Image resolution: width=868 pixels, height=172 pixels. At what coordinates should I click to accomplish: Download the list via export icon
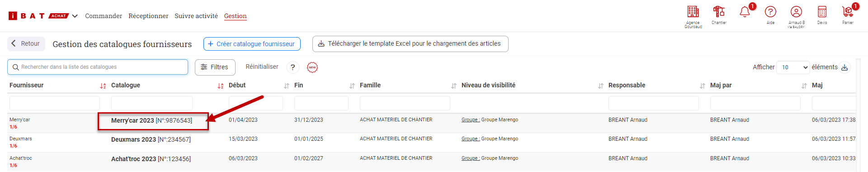844,67
